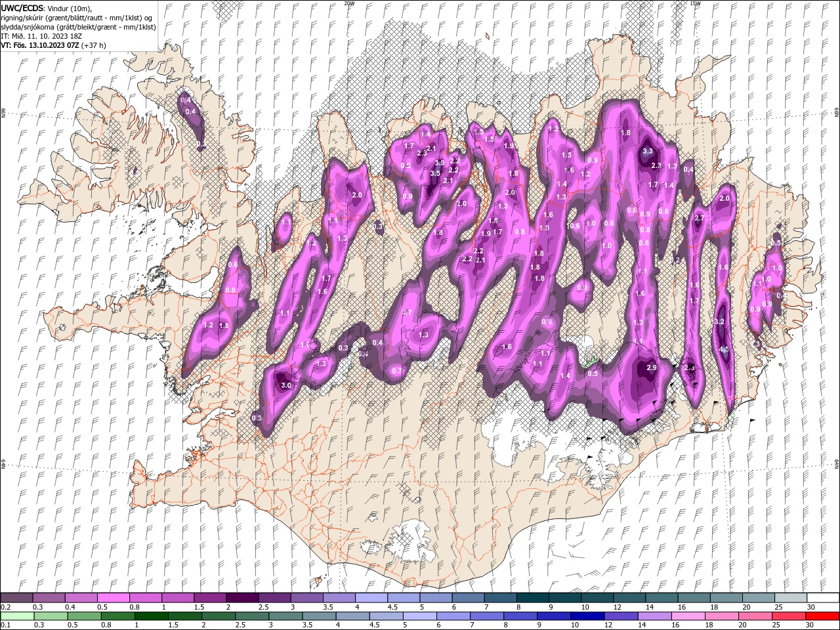Viewport: 840px width, 630px height.
Task: Click the 'VT: Fös. 13.10.2023 07Z' valid time
Action: point(40,45)
